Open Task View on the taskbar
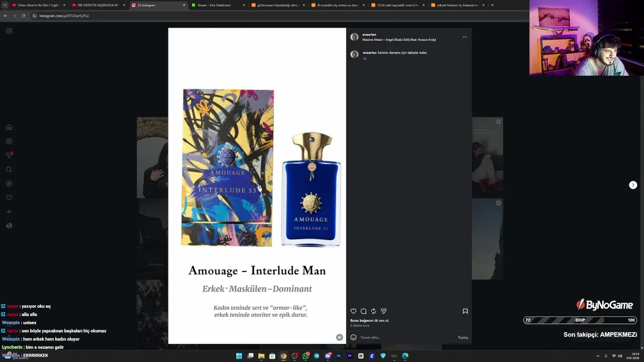Screen dimensions: 644x362 [250, 356]
